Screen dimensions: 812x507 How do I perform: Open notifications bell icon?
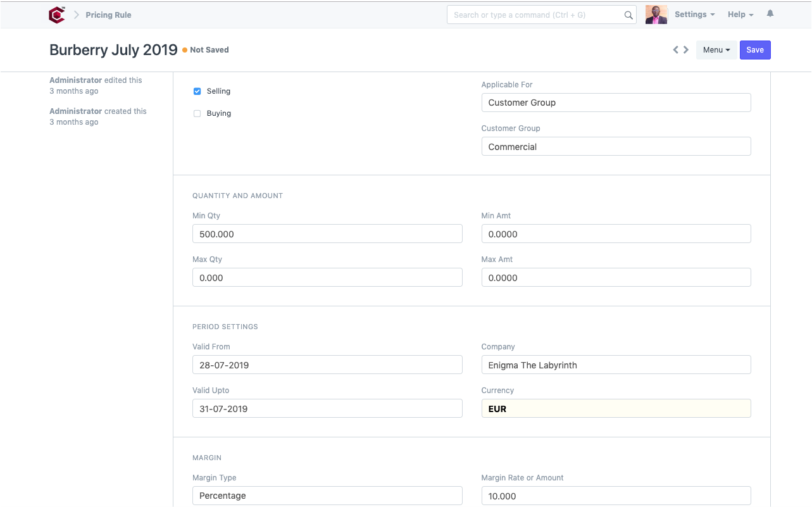click(770, 14)
